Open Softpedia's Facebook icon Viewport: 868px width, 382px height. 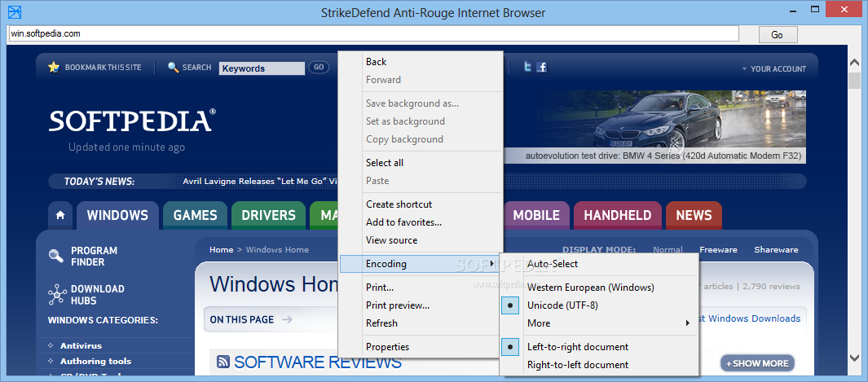542,68
